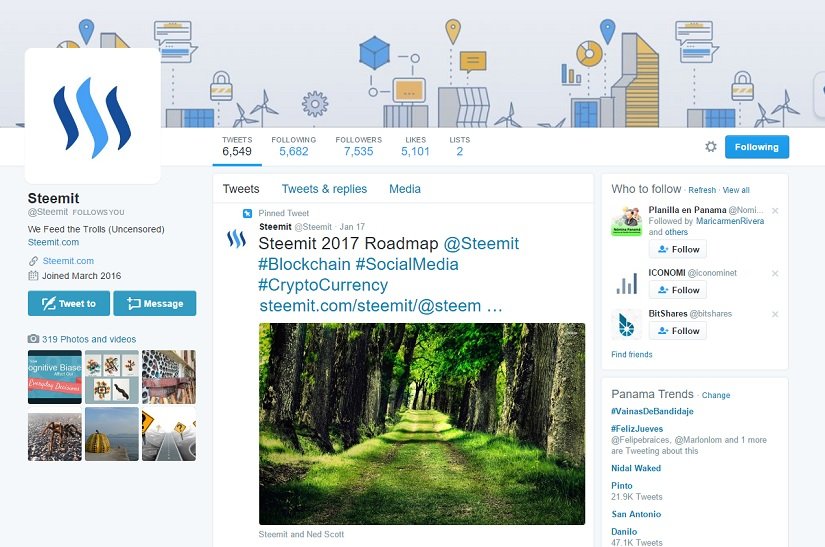This screenshot has width=825, height=547.
Task: Open Planilla en Panama avatar
Action: pyautogui.click(x=626, y=221)
